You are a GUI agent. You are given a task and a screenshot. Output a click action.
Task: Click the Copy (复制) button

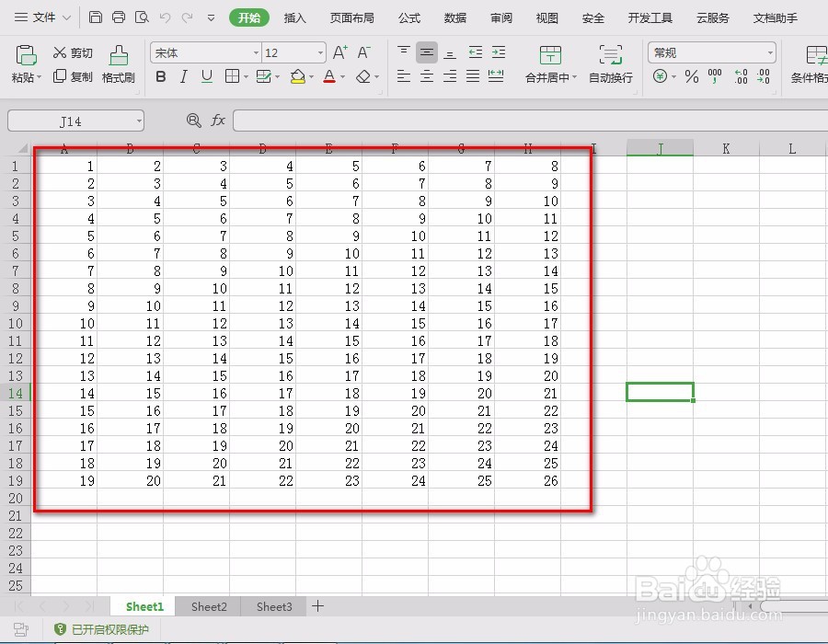point(73,76)
